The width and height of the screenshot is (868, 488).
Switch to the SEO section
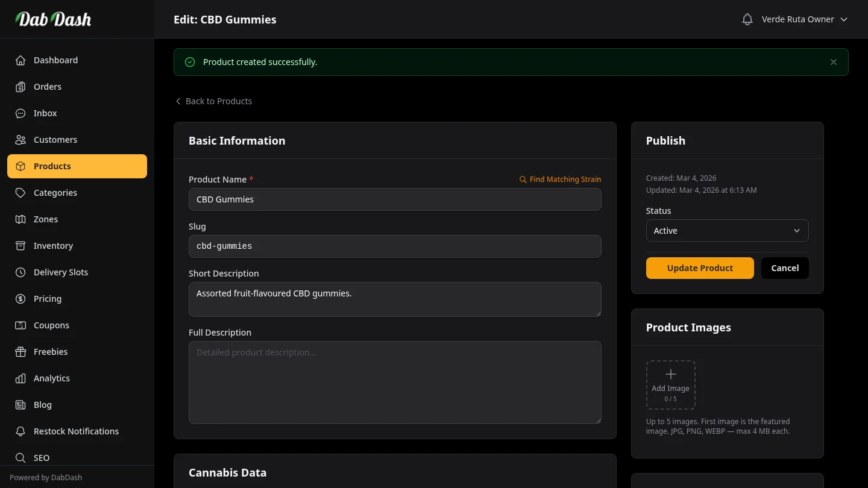pyautogui.click(x=41, y=458)
